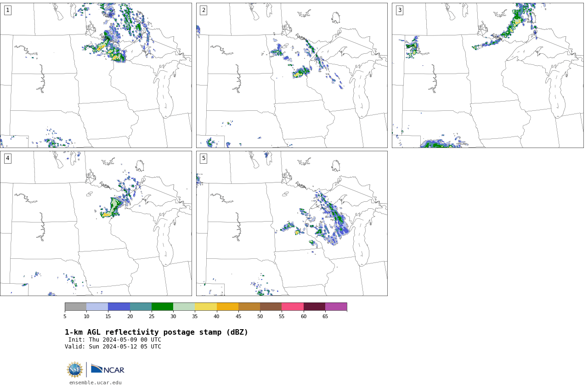Click the blue 15-20 dBZ swatch
The width and height of the screenshot is (588, 388).
coord(119,307)
